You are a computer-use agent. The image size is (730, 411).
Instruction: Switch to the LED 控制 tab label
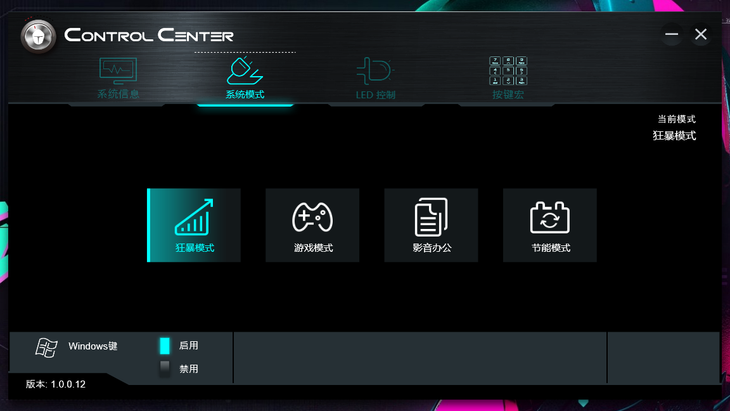coord(375,95)
